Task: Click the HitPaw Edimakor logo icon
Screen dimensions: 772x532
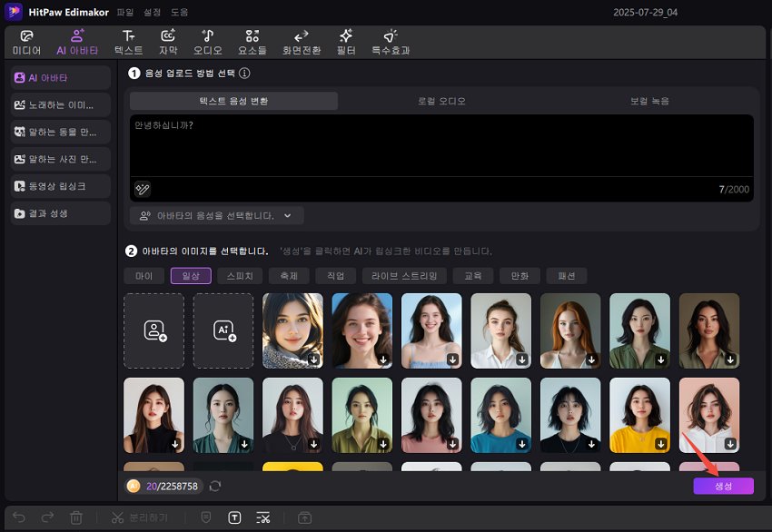Action: tap(14, 12)
